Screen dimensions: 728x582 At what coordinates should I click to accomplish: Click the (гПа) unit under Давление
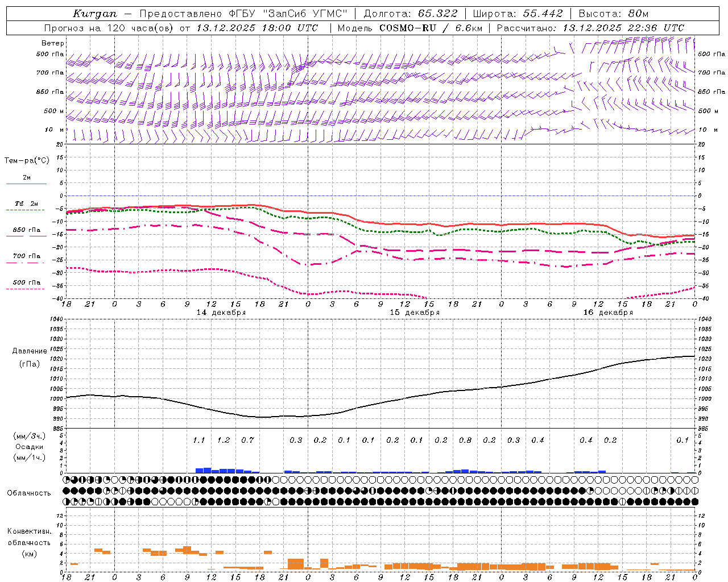click(29, 364)
